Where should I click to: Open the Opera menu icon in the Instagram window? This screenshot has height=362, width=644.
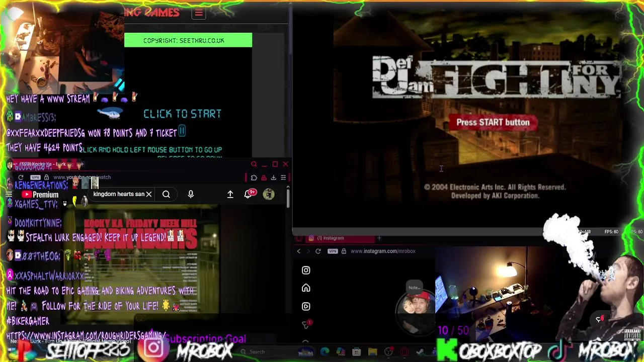(299, 238)
